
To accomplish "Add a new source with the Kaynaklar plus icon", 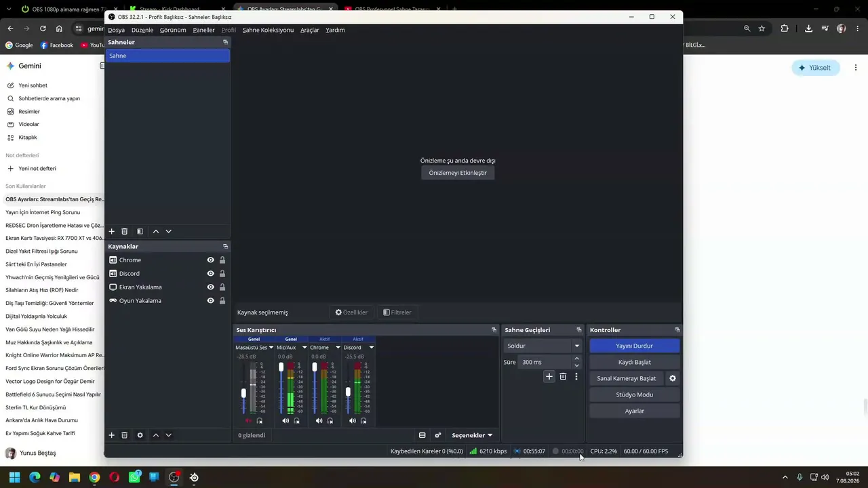I will [x=112, y=435].
